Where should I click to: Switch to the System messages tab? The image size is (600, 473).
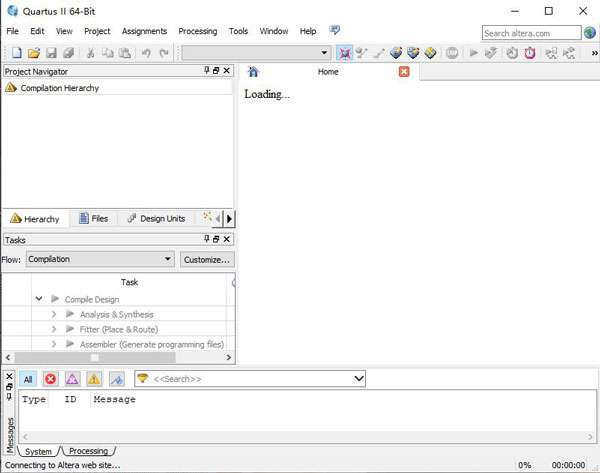[x=38, y=451]
